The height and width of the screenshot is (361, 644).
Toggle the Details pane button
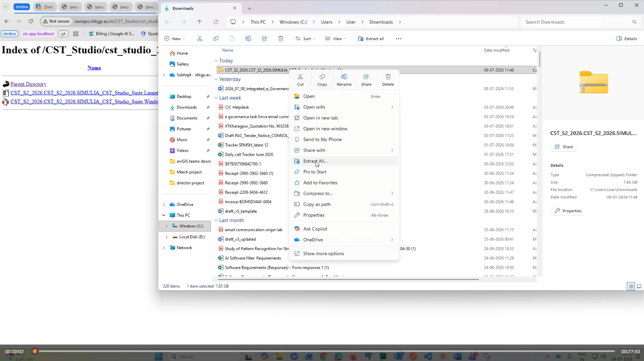pos(627,39)
